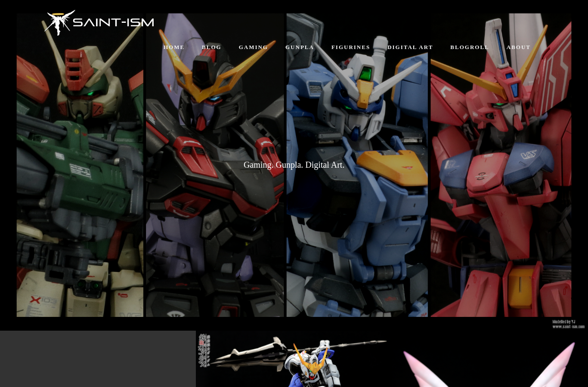Open the pink winged model thumbnail

point(490,359)
